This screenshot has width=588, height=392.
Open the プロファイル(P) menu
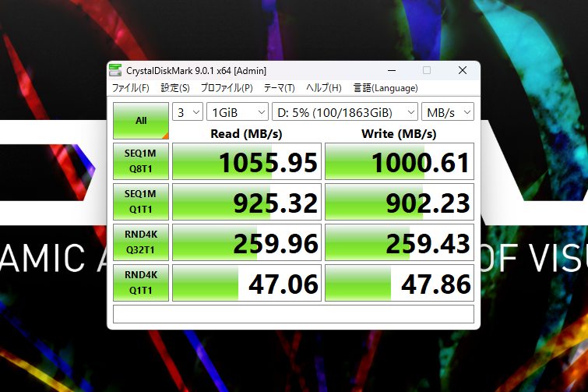coord(227,88)
